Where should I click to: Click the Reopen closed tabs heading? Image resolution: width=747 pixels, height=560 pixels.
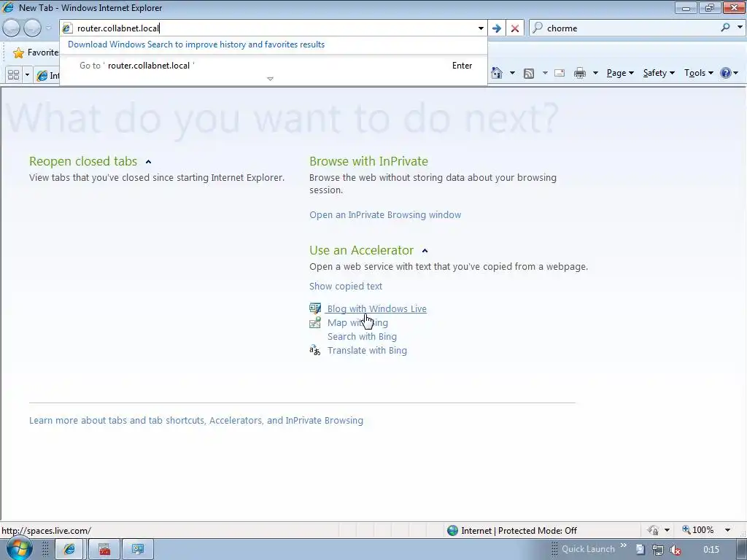pyautogui.click(x=83, y=161)
